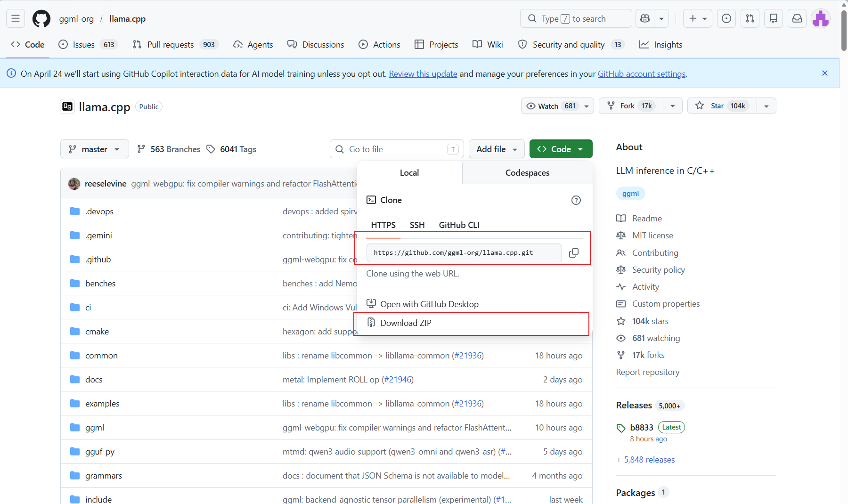This screenshot has height=504, width=848.
Task: Switch to the Pull requests tab
Action: pyautogui.click(x=175, y=45)
